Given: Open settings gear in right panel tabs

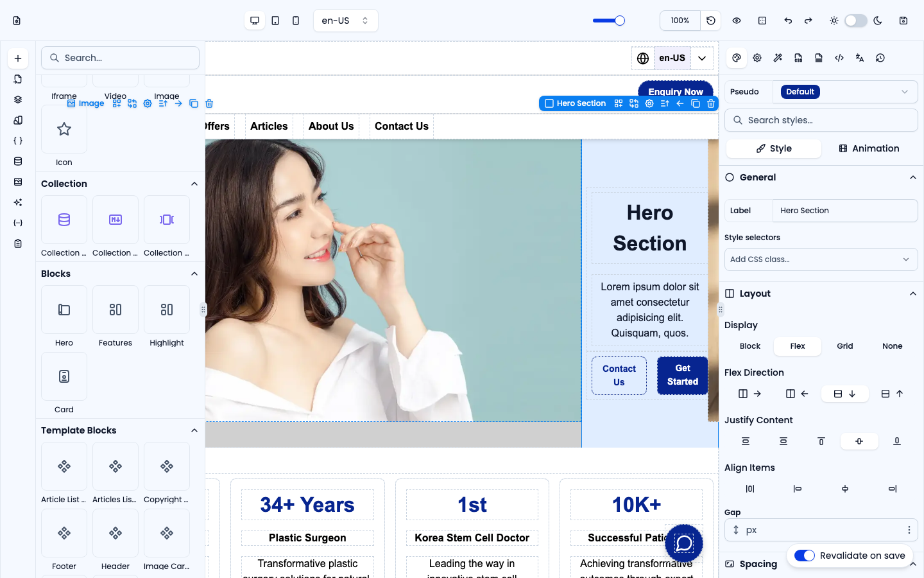Looking at the screenshot, I should [757, 58].
